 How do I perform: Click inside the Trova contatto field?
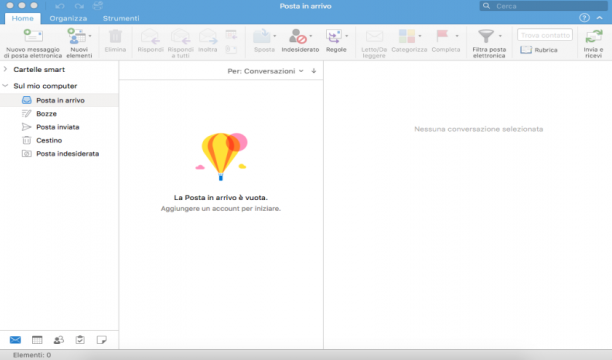545,35
